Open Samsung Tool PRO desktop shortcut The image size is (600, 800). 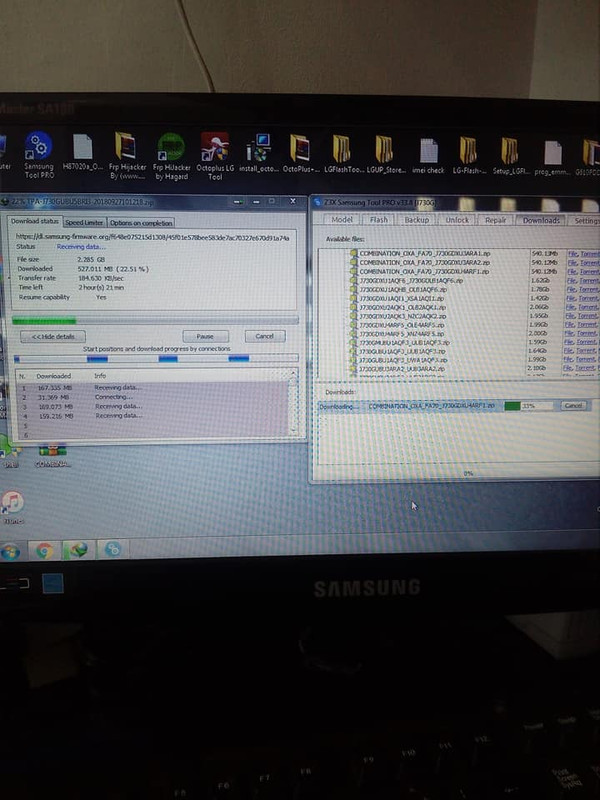click(x=39, y=155)
